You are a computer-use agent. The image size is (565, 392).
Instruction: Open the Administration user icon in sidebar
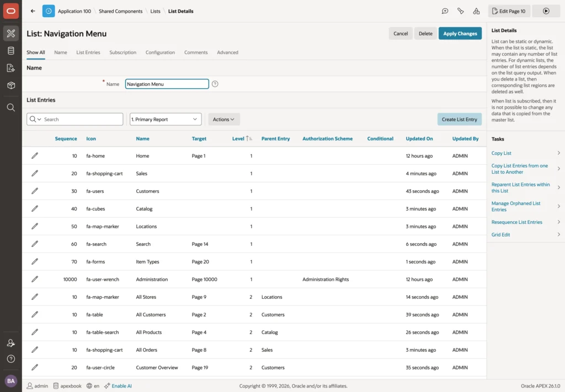tap(11, 343)
